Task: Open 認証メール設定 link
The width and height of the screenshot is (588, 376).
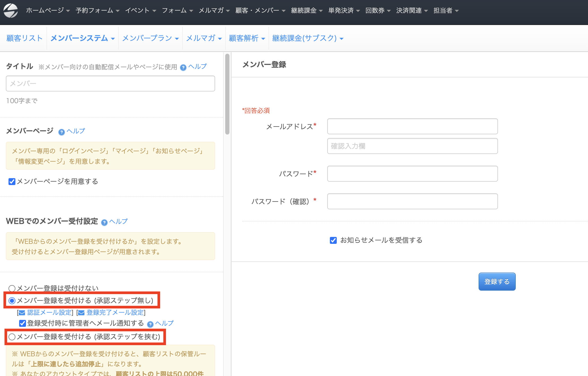Action: pos(49,312)
